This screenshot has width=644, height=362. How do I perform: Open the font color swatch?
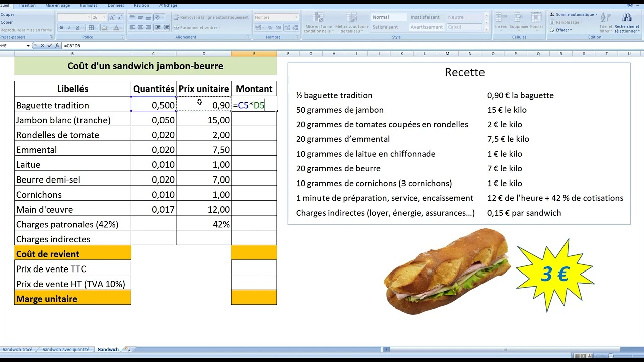pos(116,27)
